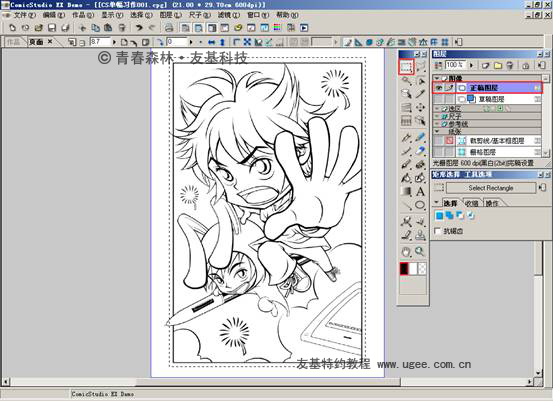Screen dimensions: 553x401
Task: Select the magic wand tool
Action: (406, 81)
